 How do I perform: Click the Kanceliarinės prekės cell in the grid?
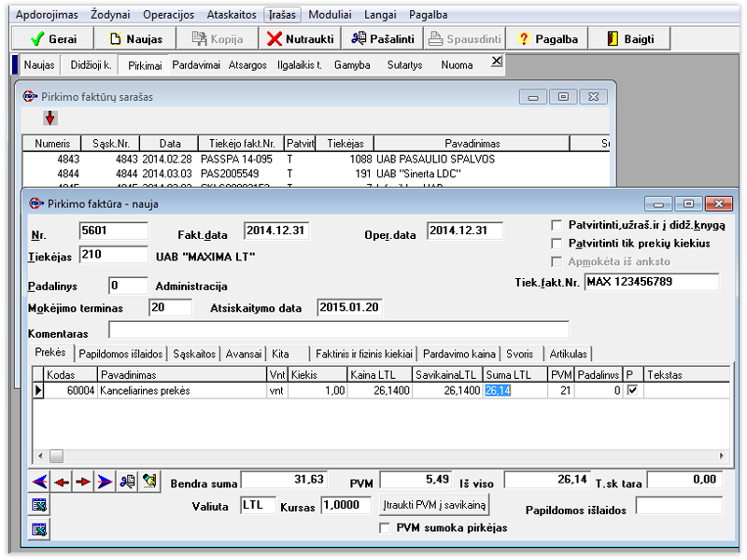182,390
